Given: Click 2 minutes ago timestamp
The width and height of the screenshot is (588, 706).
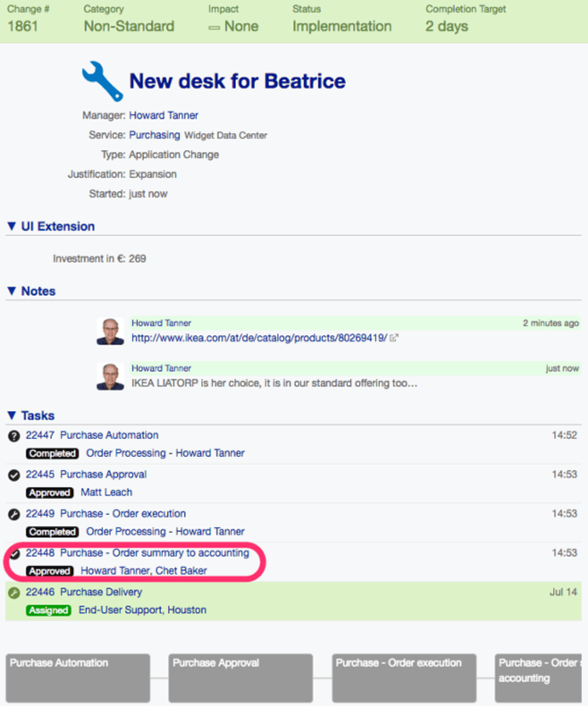Looking at the screenshot, I should click(x=551, y=323).
